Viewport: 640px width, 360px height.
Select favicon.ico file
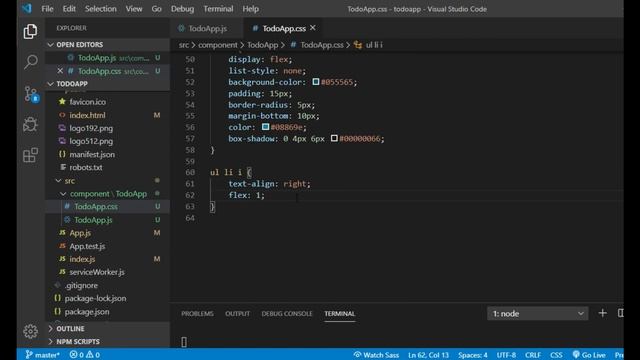tap(87, 102)
